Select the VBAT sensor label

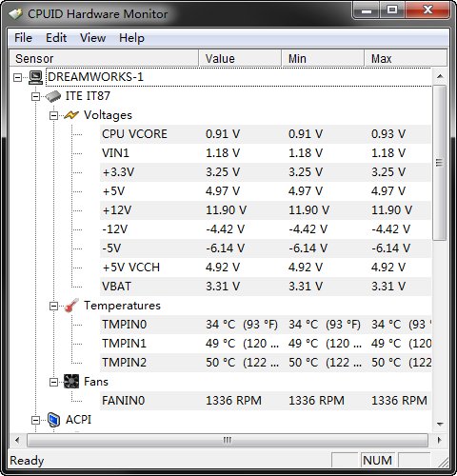[x=116, y=287]
